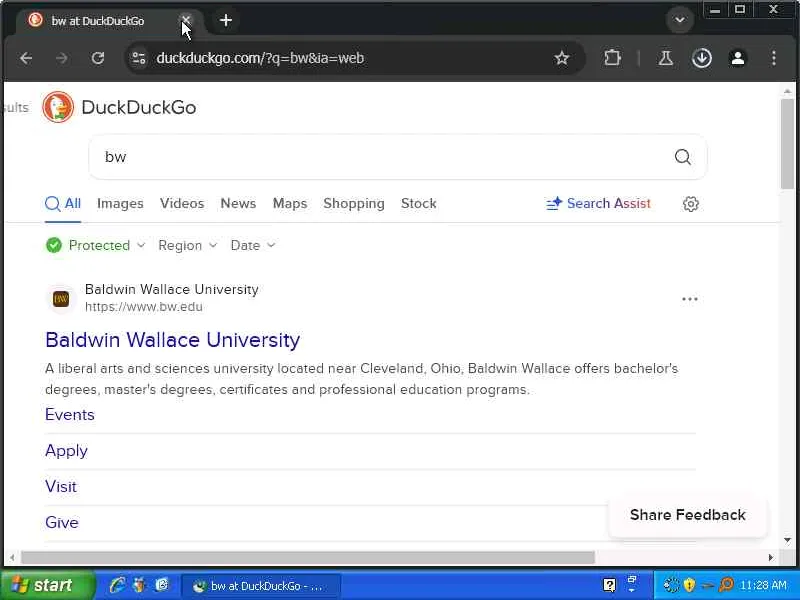Image resolution: width=800 pixels, height=600 pixels.
Task: Click the horizontal scrollbar left arrow
Action: [x=12, y=558]
